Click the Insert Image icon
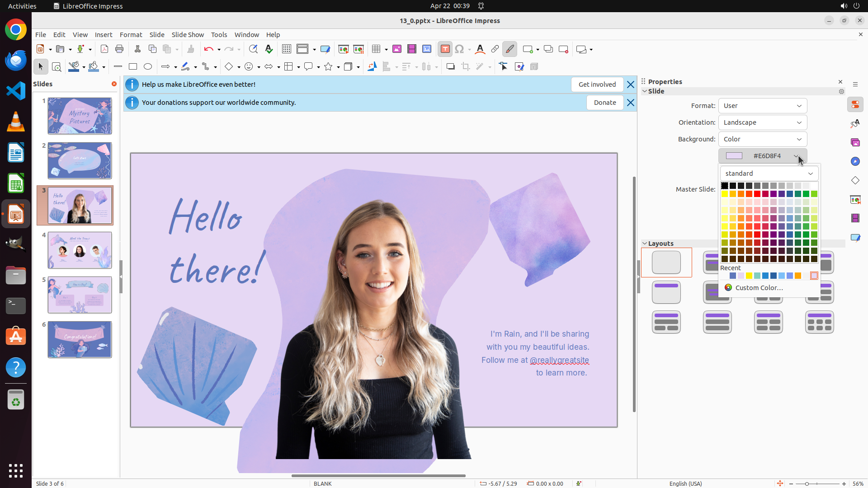Screen dimensions: 868x488 (397, 49)
